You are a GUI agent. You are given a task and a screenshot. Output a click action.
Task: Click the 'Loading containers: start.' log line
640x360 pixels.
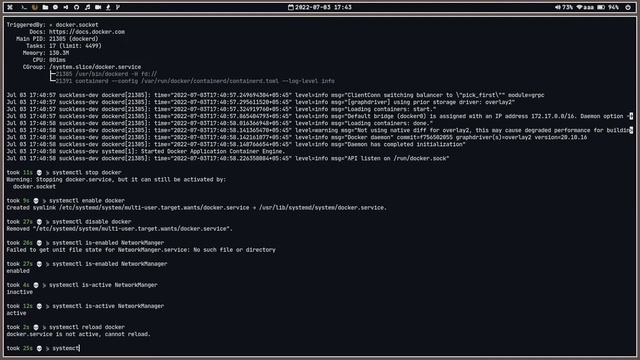click(221, 109)
